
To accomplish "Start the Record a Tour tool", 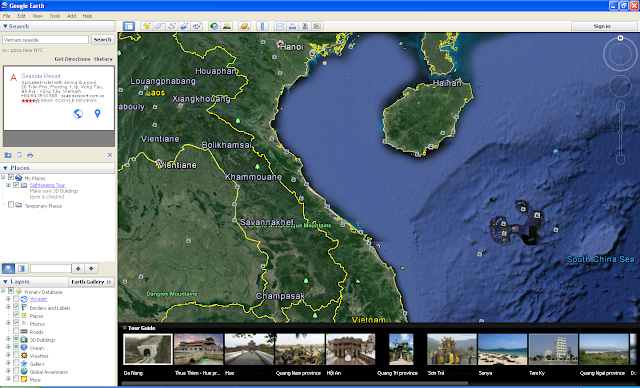I will (x=197, y=26).
